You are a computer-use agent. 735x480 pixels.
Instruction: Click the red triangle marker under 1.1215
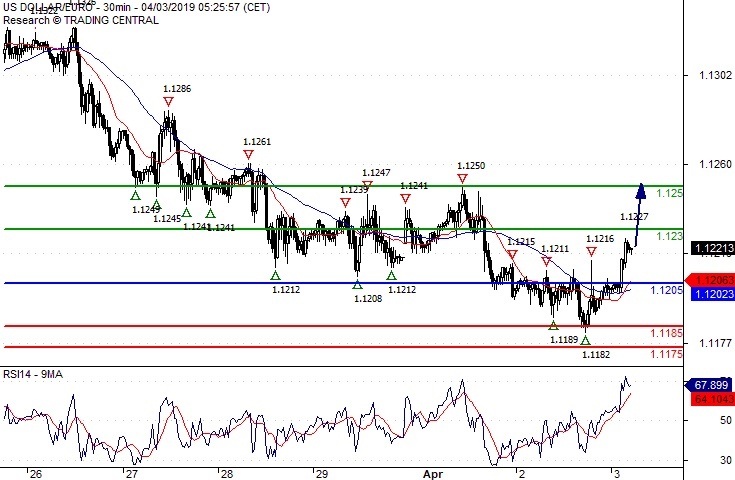coord(512,255)
